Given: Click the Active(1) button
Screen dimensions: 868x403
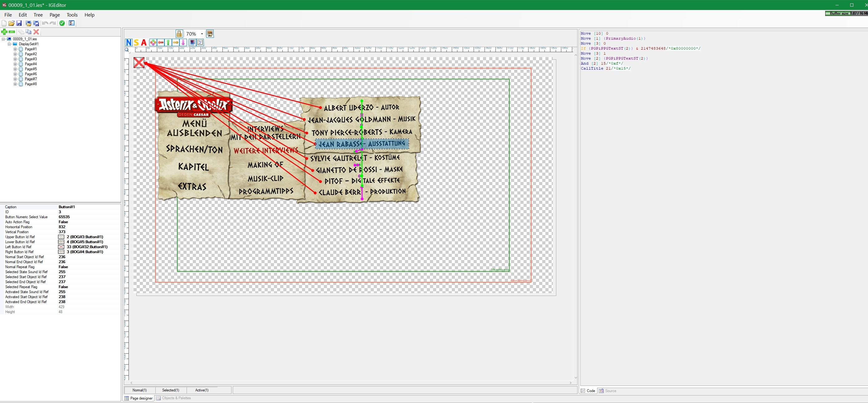Looking at the screenshot, I should point(202,390).
